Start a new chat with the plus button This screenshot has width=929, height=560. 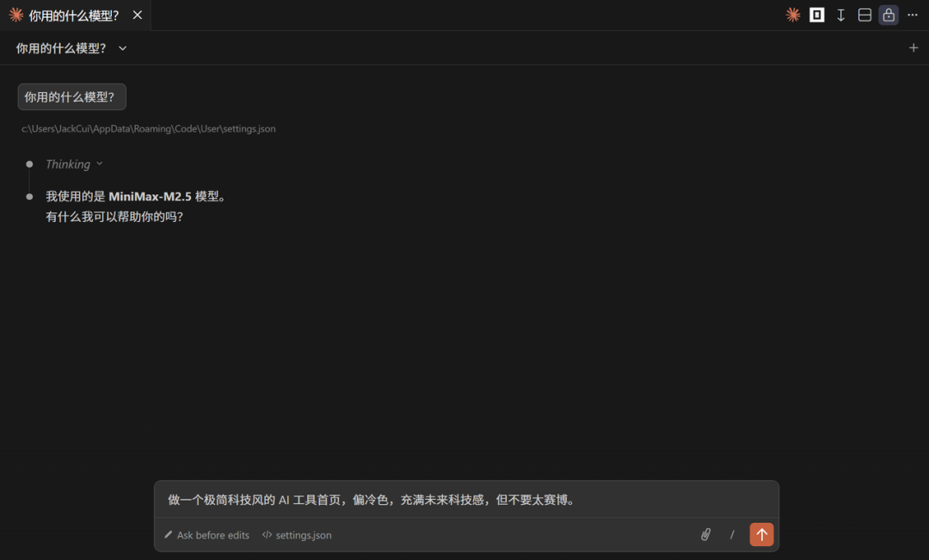click(x=914, y=47)
